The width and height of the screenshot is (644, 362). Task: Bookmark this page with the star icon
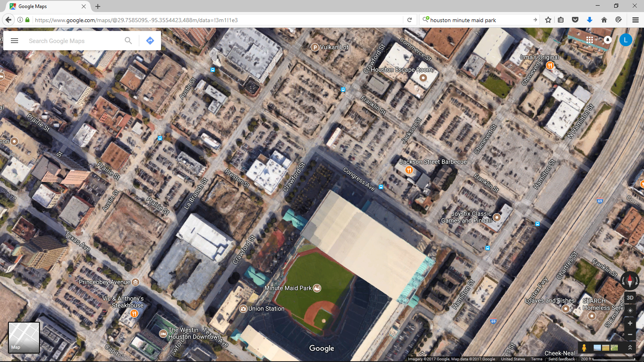point(548,20)
